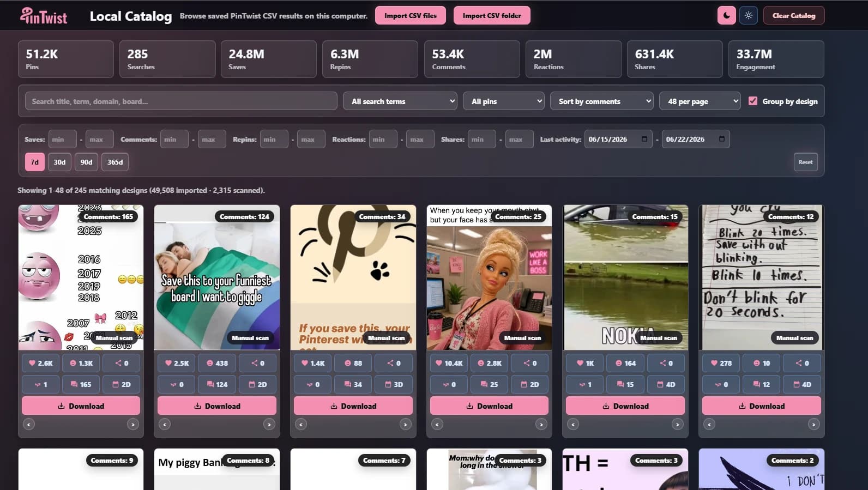The height and width of the screenshot is (490, 868).
Task: Click the 2.6K saves heart chip
Action: pos(41,363)
